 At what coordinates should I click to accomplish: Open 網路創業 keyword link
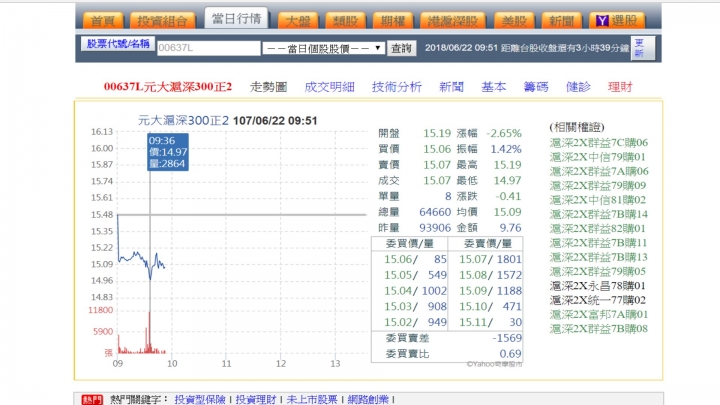click(368, 399)
